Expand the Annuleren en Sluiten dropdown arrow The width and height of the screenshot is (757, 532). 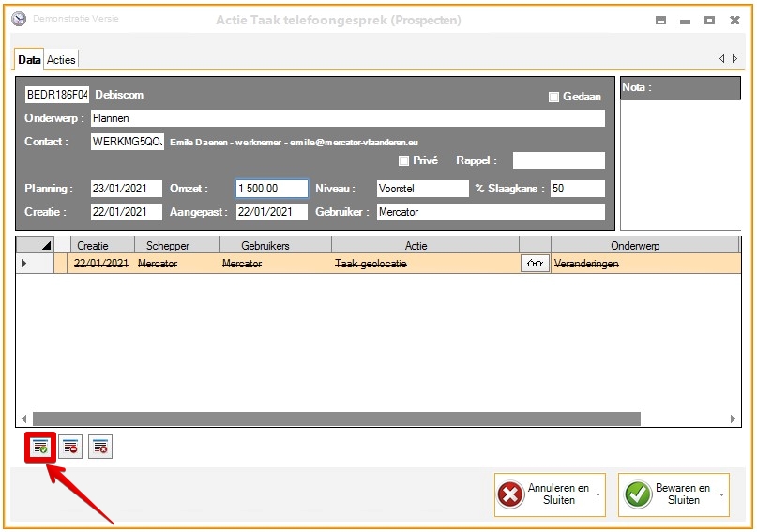[x=598, y=494]
